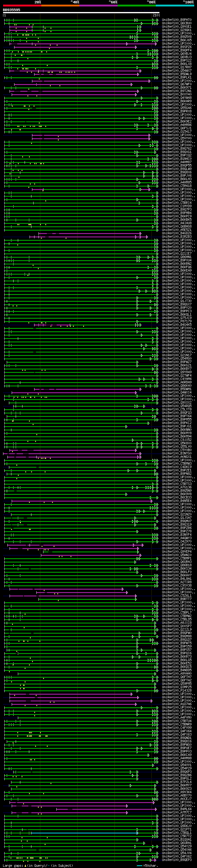
Task: Click the query end position label 210
Action: (x=156, y=15)
